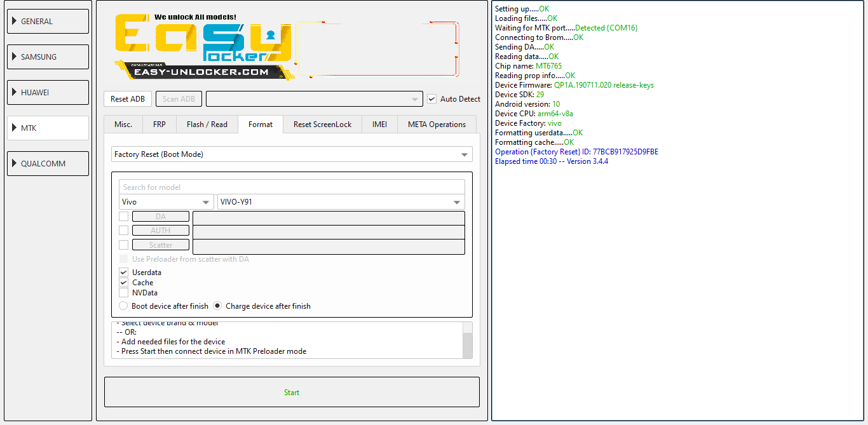Tick the AUTH checkbox
868x425 pixels.
coord(124,230)
